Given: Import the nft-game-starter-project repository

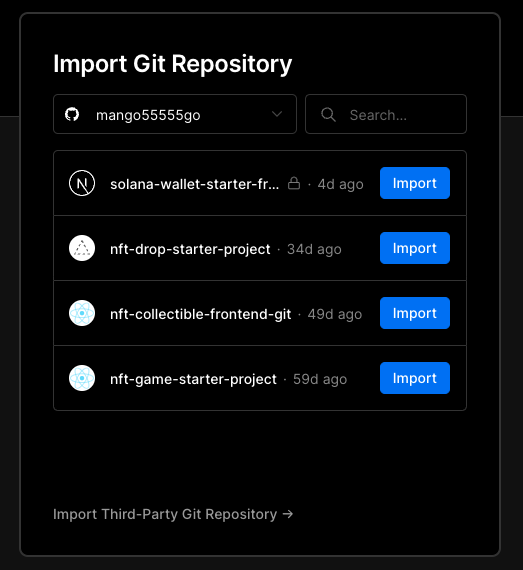Looking at the screenshot, I should (x=415, y=378).
